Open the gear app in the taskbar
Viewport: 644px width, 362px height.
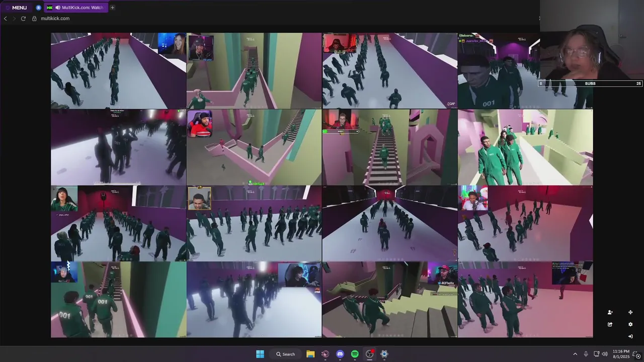(384, 354)
